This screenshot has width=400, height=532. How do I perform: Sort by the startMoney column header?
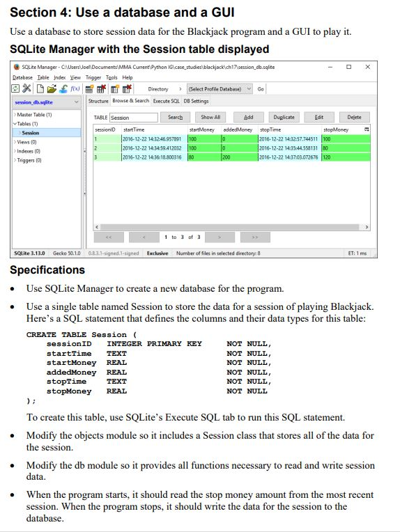204,130
